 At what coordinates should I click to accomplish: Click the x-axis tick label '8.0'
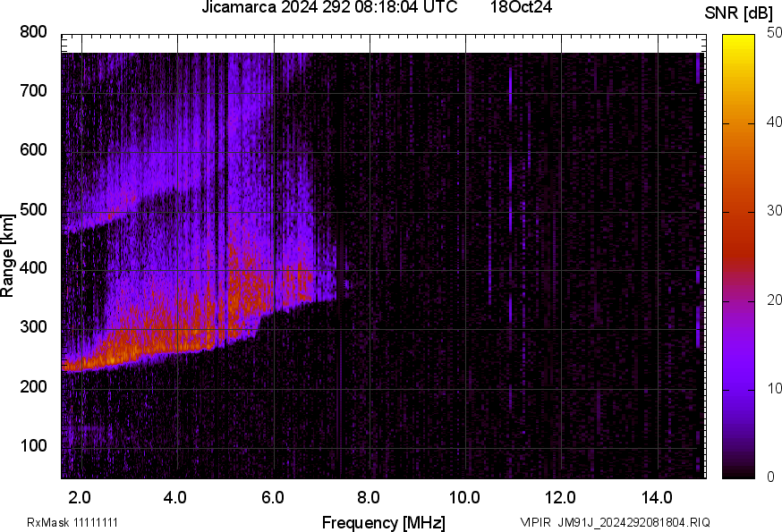[368, 498]
